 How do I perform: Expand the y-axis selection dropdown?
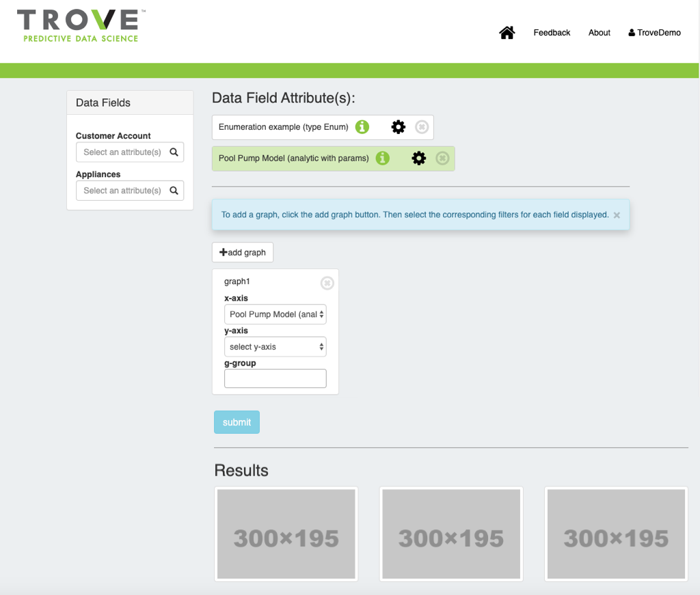click(x=275, y=347)
